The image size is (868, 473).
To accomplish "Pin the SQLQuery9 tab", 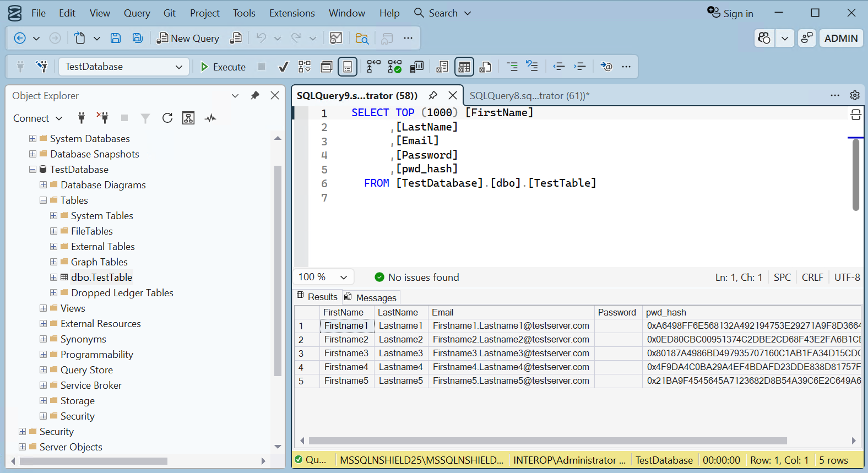I will 433,95.
